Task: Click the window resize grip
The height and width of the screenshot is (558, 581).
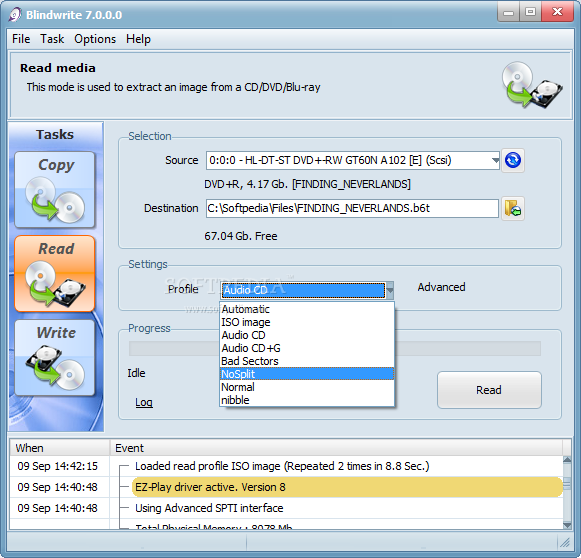Action: pos(565,543)
